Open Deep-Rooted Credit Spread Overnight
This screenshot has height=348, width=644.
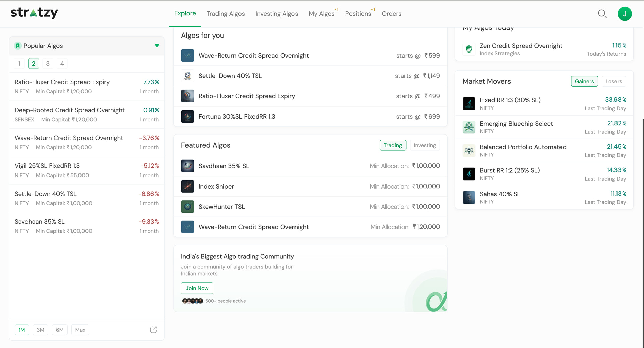[x=87, y=115]
